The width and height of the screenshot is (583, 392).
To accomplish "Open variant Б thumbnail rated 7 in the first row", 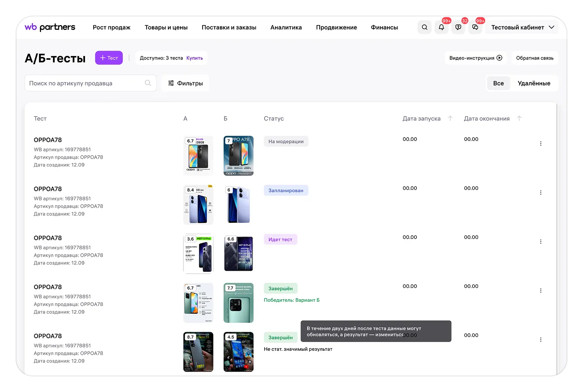I will coord(239,156).
